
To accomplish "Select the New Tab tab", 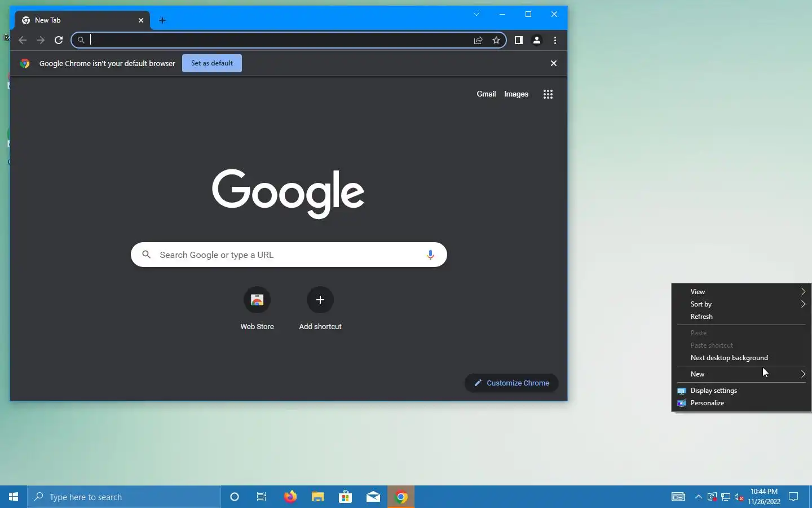I will [x=82, y=20].
